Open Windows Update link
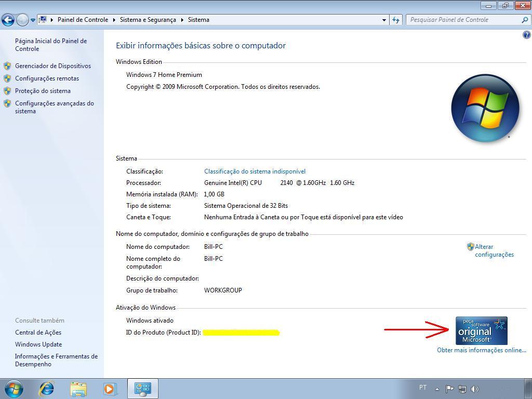The image size is (532, 399). coord(38,344)
